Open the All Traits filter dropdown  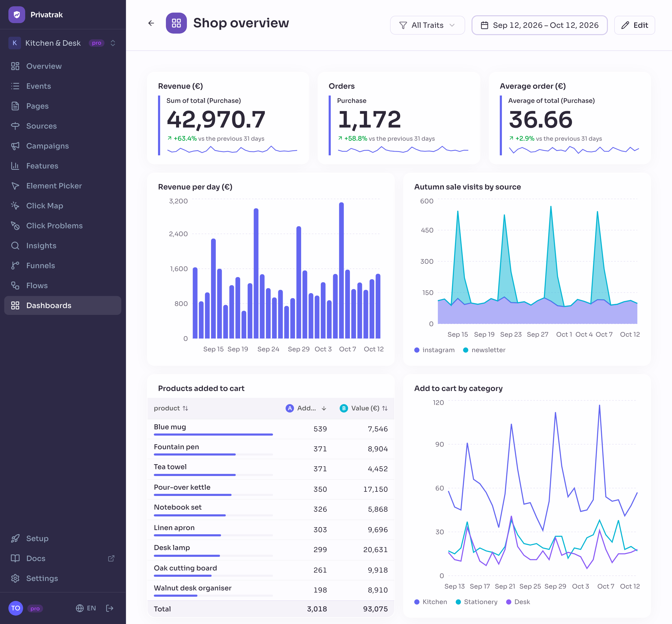click(x=427, y=25)
